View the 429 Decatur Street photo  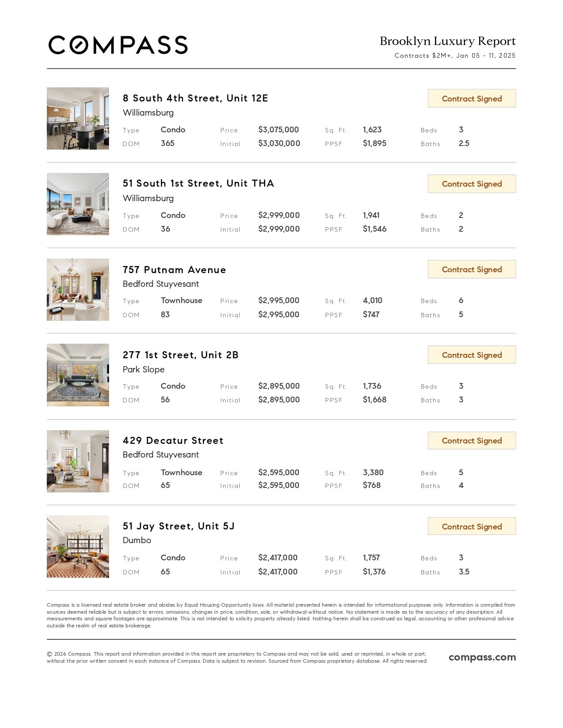click(x=78, y=461)
